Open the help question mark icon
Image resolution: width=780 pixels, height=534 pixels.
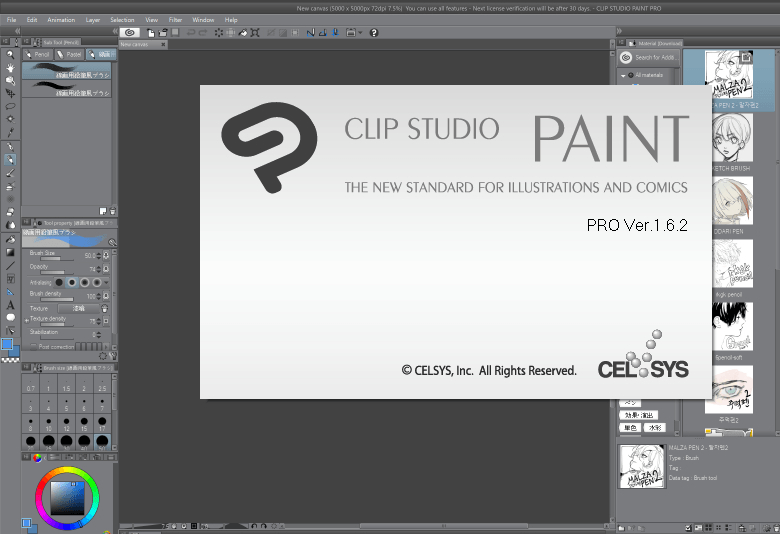pyautogui.click(x=374, y=32)
